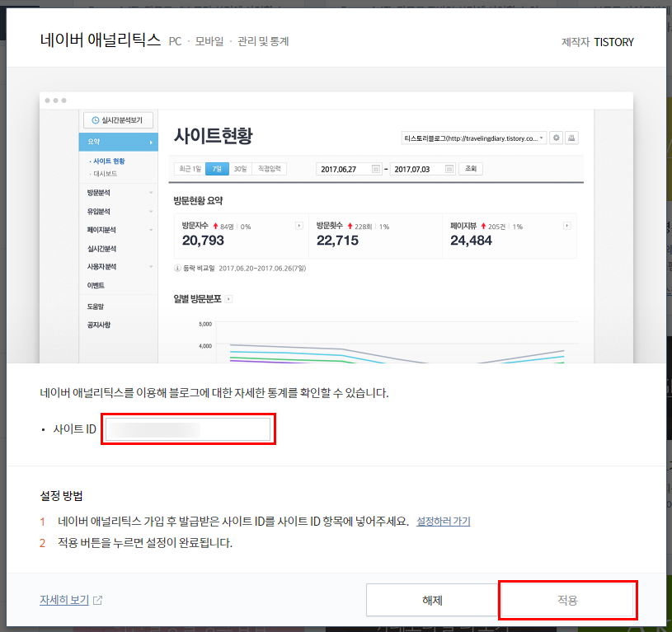Click the 방문횟수 value 22,715
The width and height of the screenshot is (672, 632).
click(337, 241)
